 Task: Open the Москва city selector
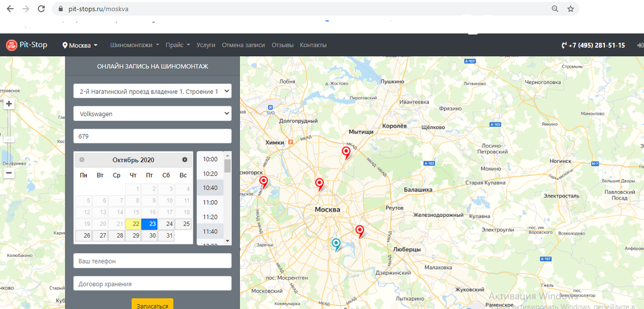click(x=80, y=45)
